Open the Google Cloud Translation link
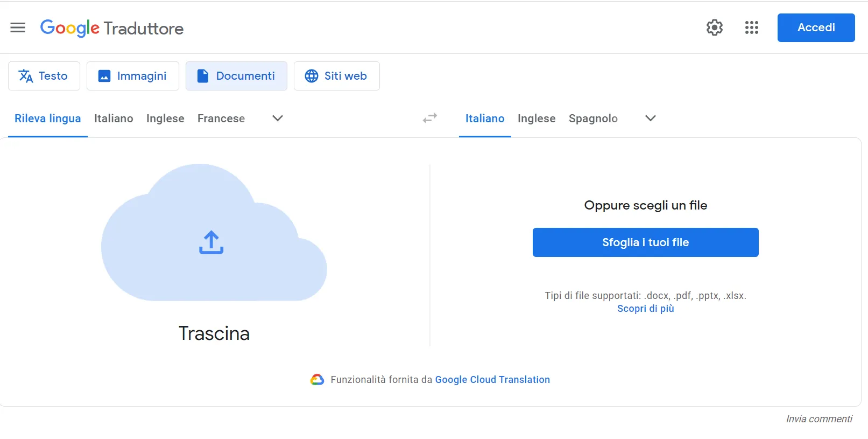Viewport: 868px width, 439px height. pos(492,380)
